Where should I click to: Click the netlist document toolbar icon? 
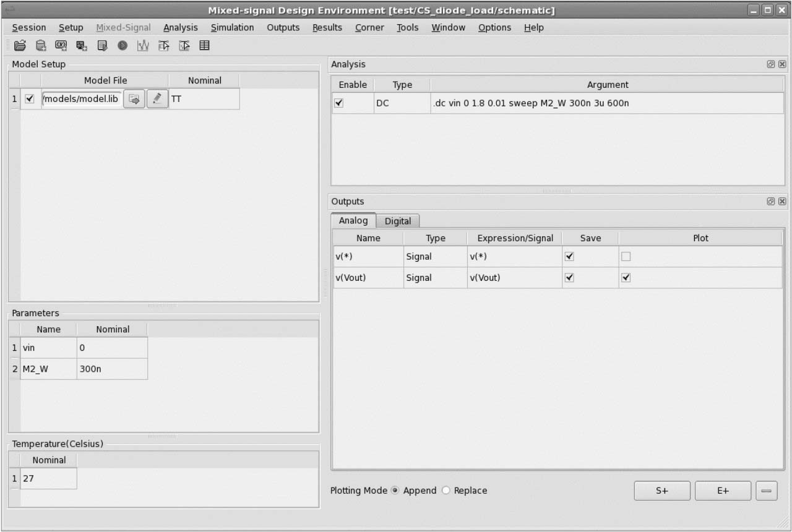pyautogui.click(x=102, y=45)
